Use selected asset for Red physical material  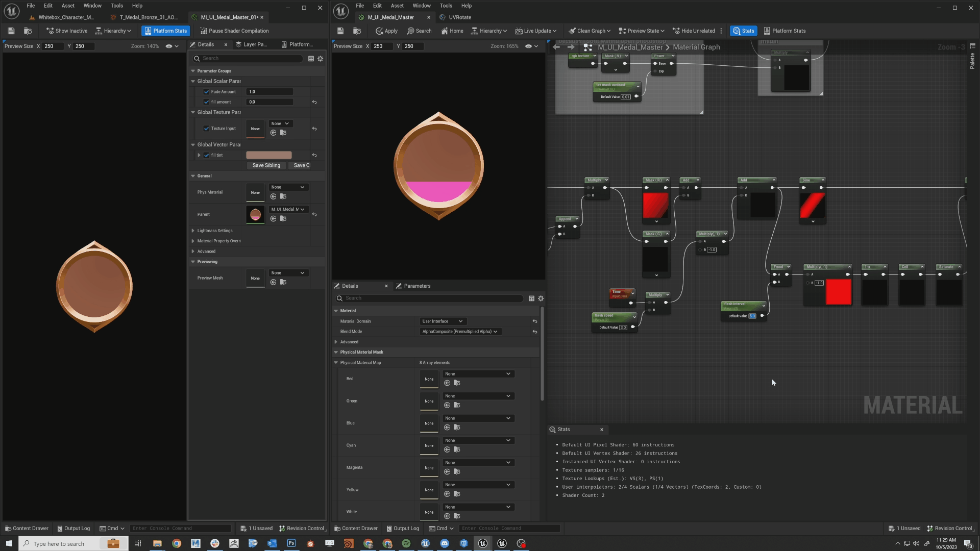pyautogui.click(x=447, y=383)
